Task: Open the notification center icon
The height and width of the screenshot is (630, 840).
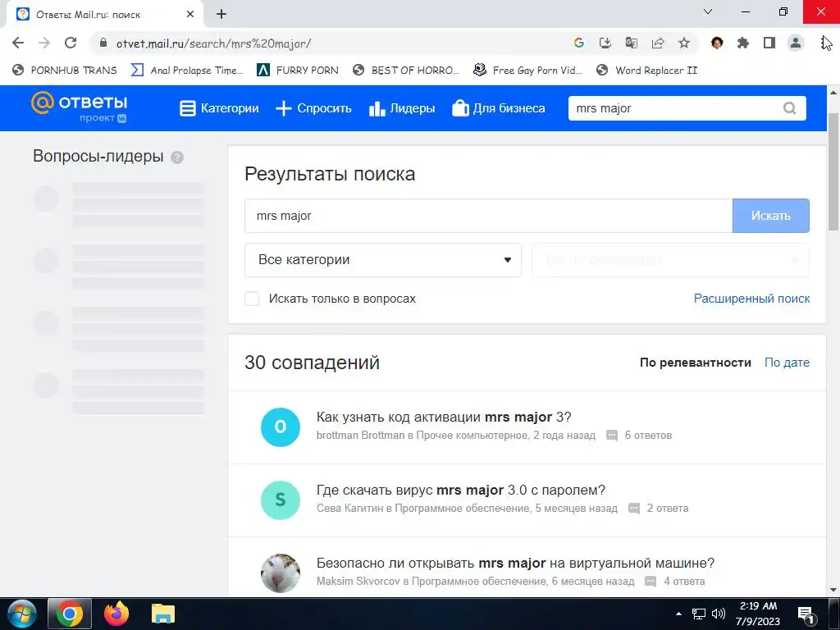Action: pyautogui.click(x=806, y=615)
